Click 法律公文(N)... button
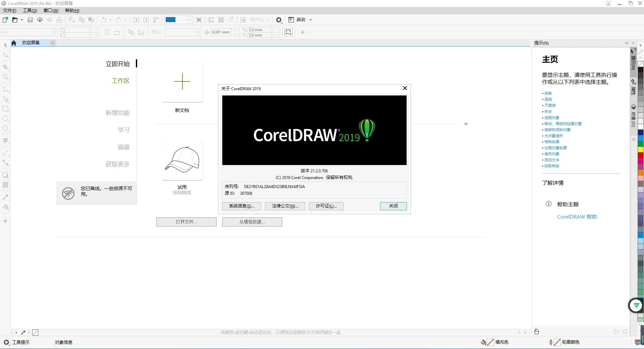 [285, 206]
